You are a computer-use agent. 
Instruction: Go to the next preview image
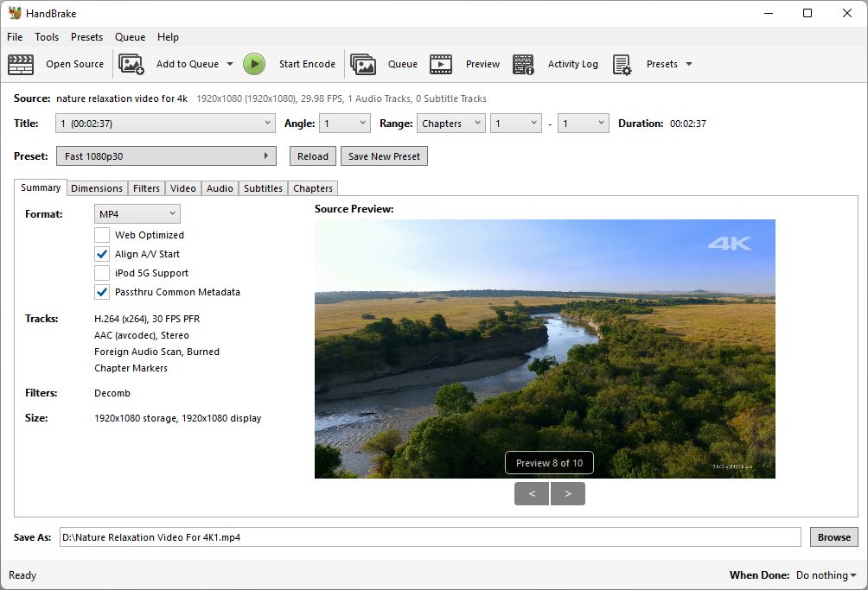tap(568, 493)
